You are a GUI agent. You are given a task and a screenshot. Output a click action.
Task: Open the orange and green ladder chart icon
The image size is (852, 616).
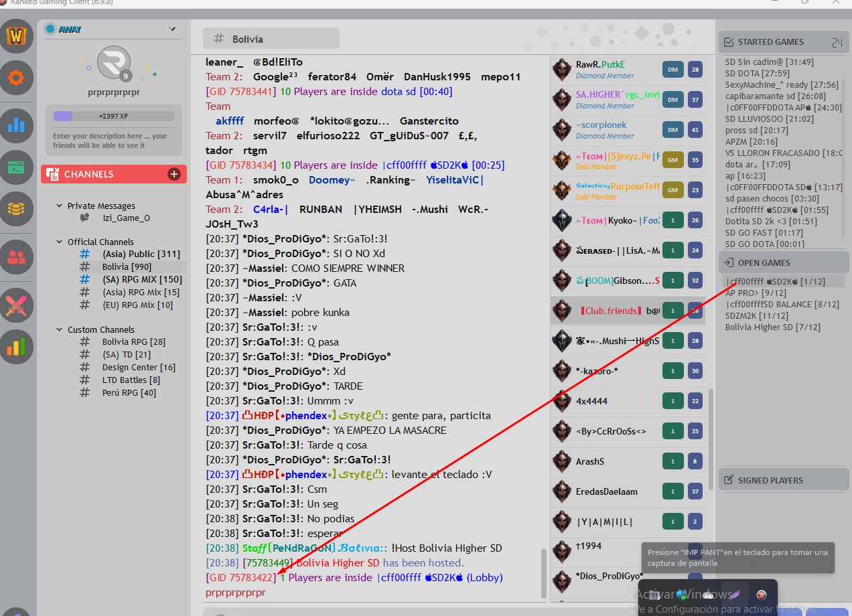[x=17, y=347]
